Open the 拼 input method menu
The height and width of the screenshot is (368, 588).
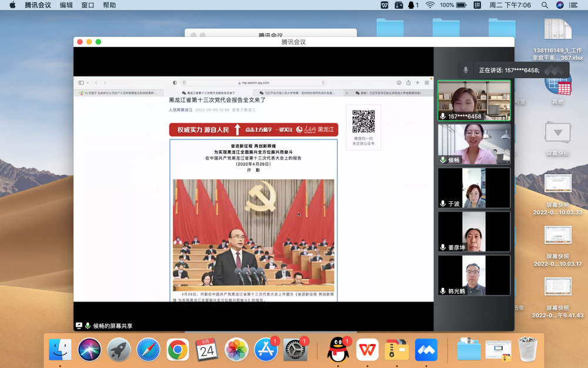pyautogui.click(x=477, y=5)
